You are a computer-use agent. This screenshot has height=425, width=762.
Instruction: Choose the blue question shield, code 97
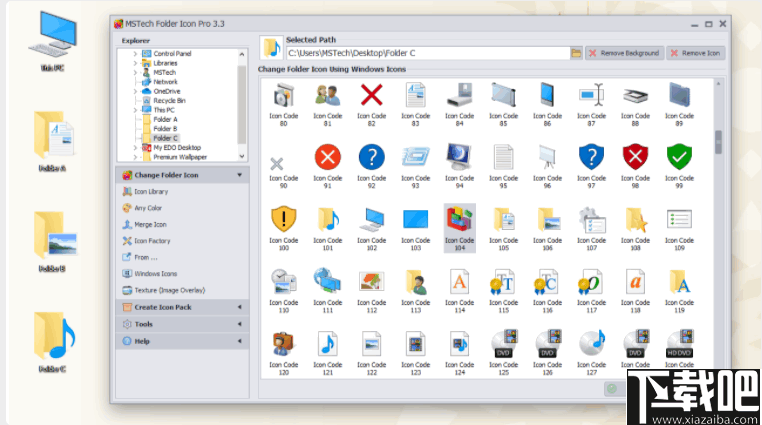(x=591, y=157)
